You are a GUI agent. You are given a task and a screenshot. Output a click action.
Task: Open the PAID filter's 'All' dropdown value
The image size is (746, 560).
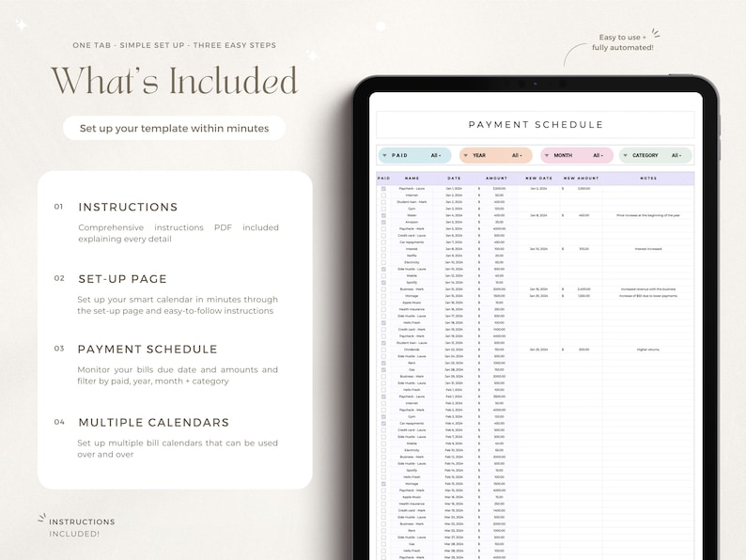tap(436, 156)
